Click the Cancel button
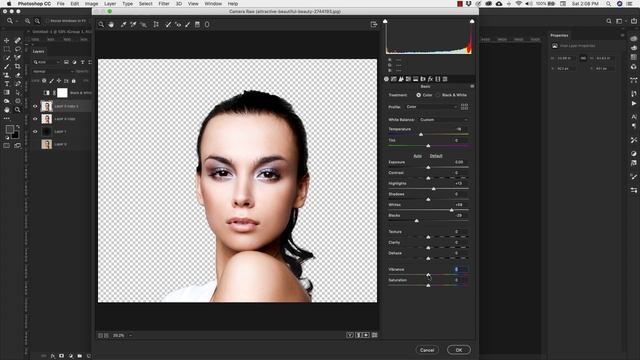 coord(427,350)
